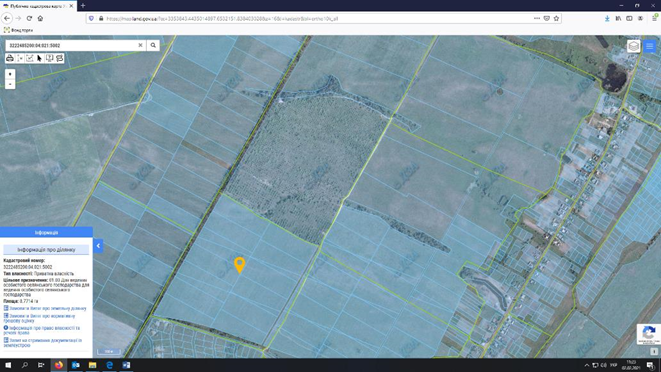Click the orange location pin on map
This screenshot has height=372, width=661.
pyautogui.click(x=239, y=265)
